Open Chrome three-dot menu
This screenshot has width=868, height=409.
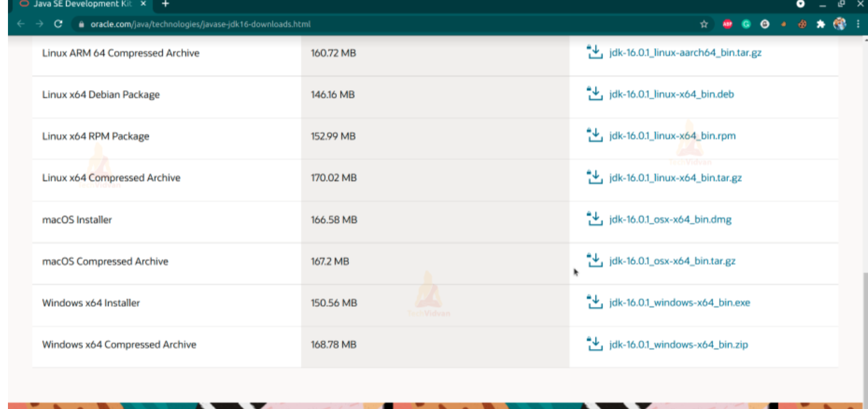[x=857, y=24]
